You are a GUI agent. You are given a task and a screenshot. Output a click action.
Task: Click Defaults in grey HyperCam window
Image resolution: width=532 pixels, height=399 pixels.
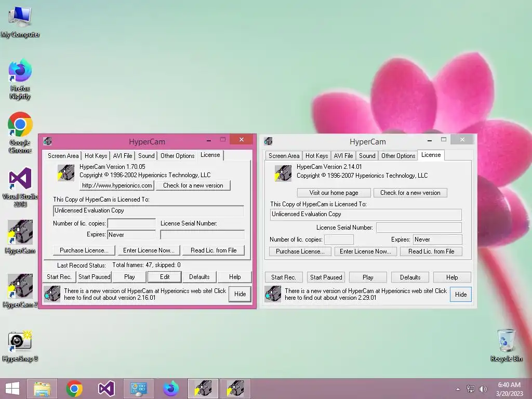(x=410, y=277)
